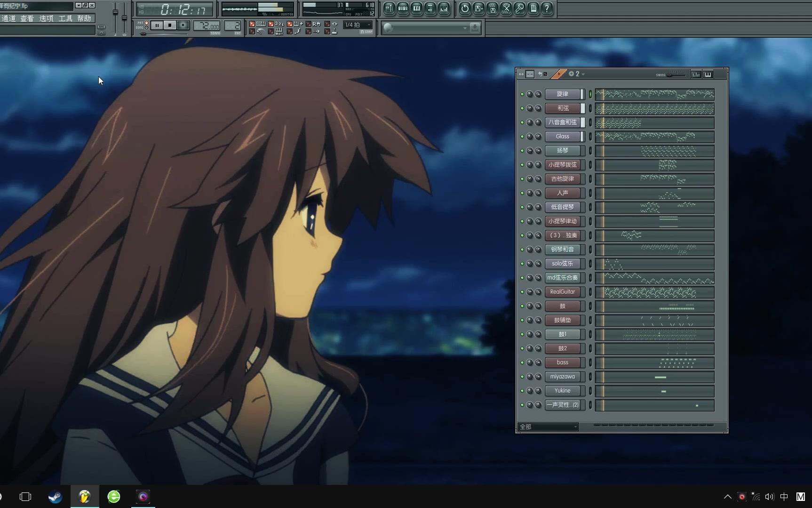This screenshot has height=508, width=812.
Task: Open the 帮助 menu
Action: point(84,18)
